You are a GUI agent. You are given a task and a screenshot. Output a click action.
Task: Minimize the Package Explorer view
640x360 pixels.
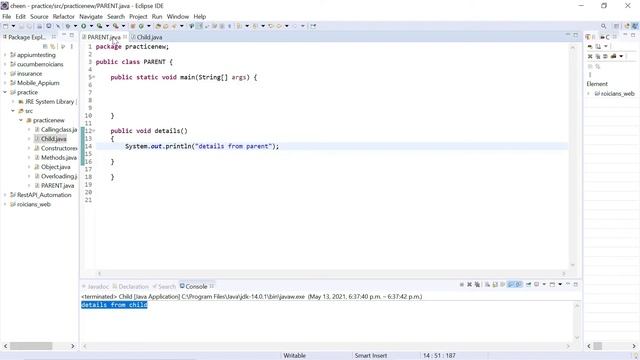[x=64, y=35]
